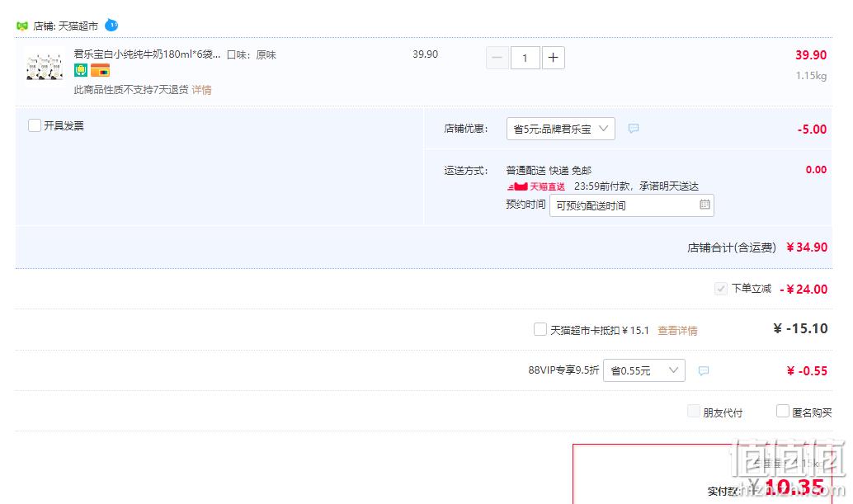853x504 pixels.
Task: Click the 天猫超市 store name
Action: [78, 26]
